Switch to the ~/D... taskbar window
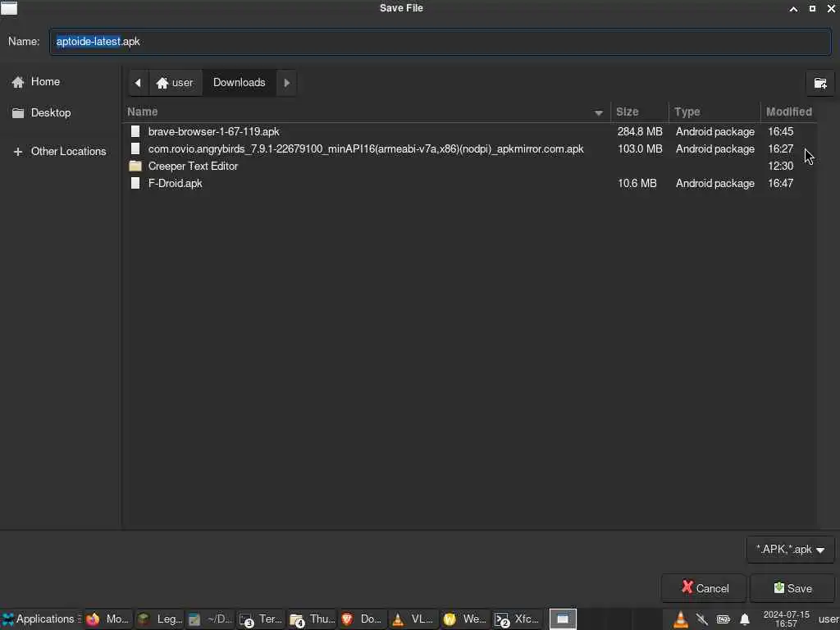The image size is (840, 630). [x=210, y=619]
